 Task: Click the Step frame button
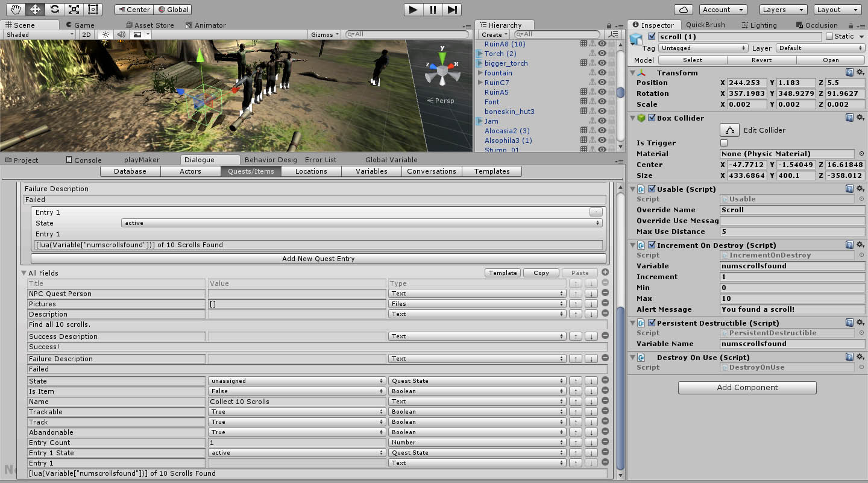[x=452, y=9]
